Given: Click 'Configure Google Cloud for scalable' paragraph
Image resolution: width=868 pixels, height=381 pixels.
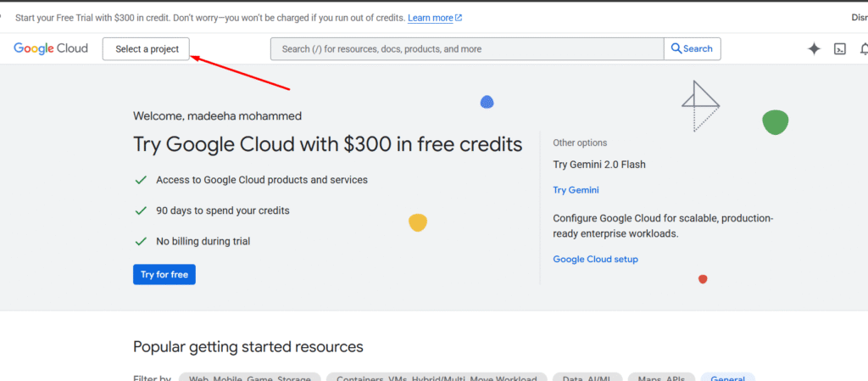Looking at the screenshot, I should 663,226.
